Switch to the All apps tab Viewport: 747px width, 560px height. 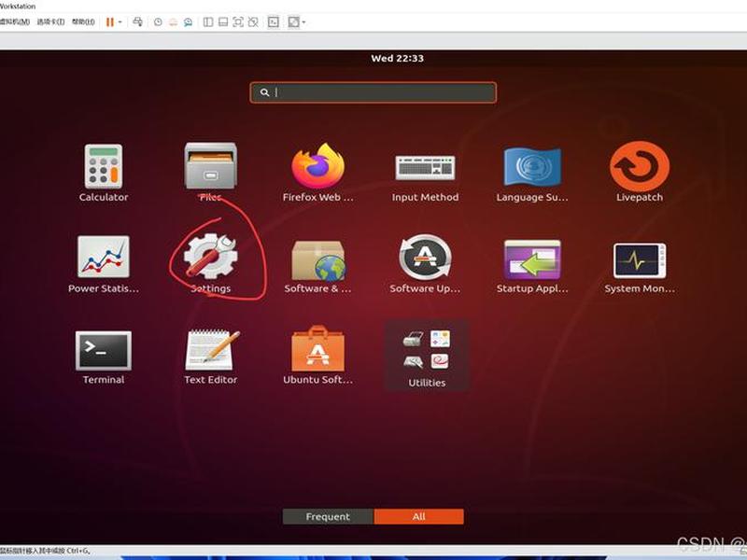coord(418,517)
